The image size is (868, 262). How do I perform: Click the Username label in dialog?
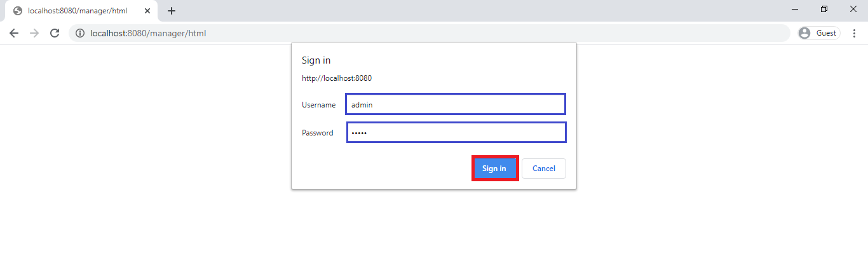(x=318, y=105)
